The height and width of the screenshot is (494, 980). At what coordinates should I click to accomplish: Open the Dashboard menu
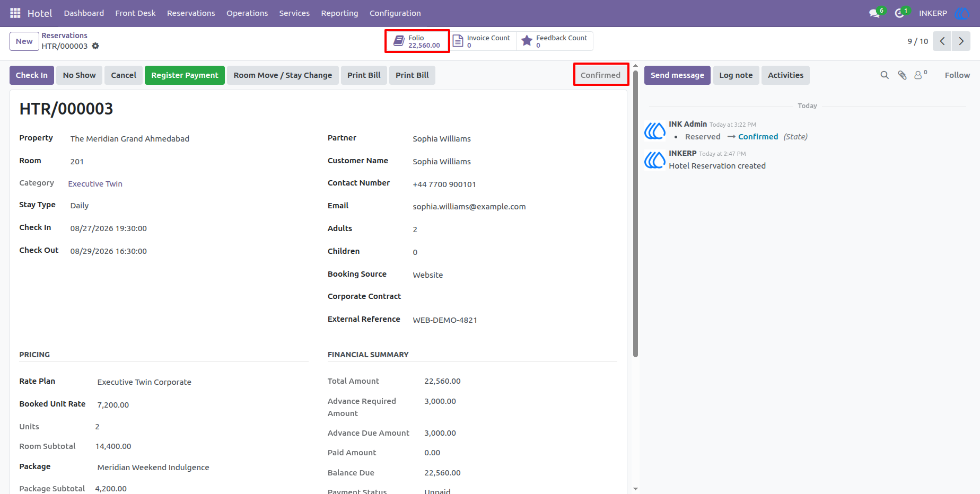[84, 13]
